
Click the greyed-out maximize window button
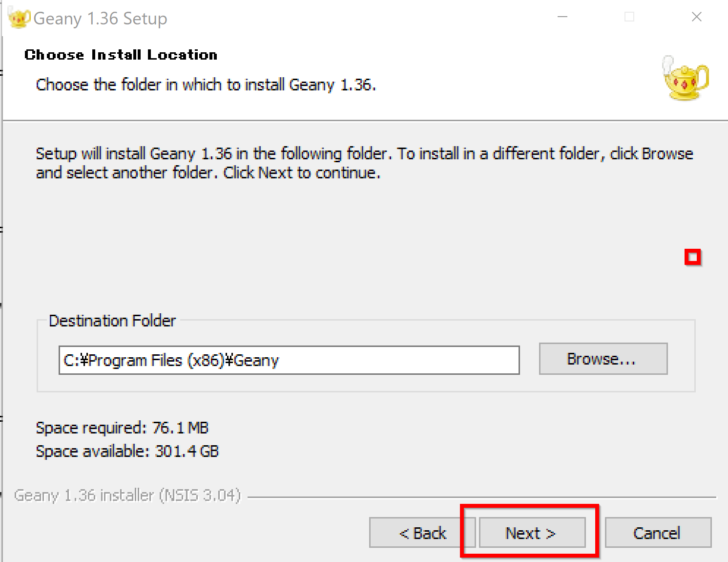[629, 17]
